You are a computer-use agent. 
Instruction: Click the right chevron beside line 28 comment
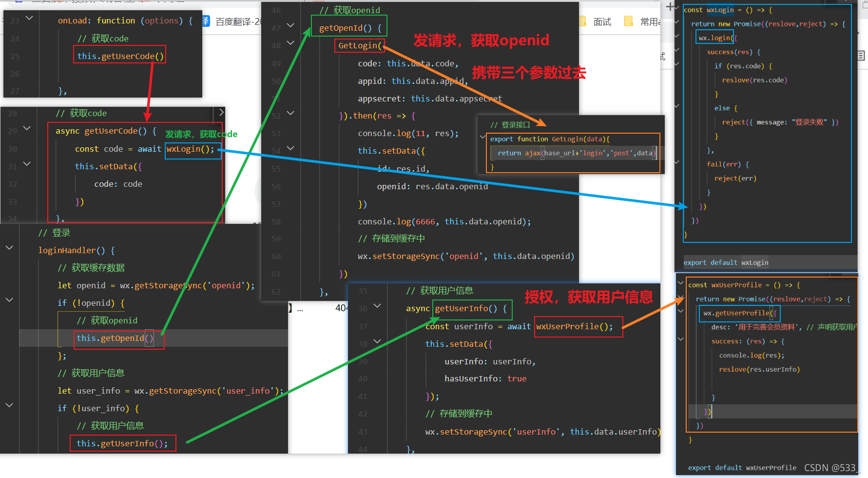(221, 112)
